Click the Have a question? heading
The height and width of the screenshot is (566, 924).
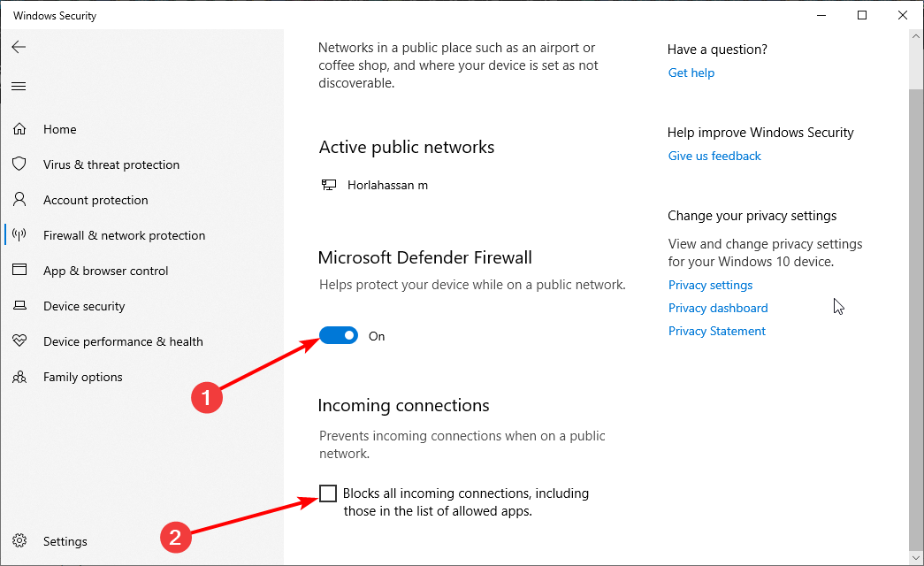click(x=717, y=50)
